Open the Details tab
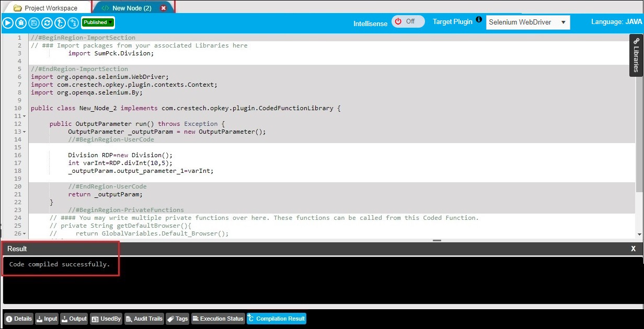Screen dimensions: 644x329 point(19,319)
